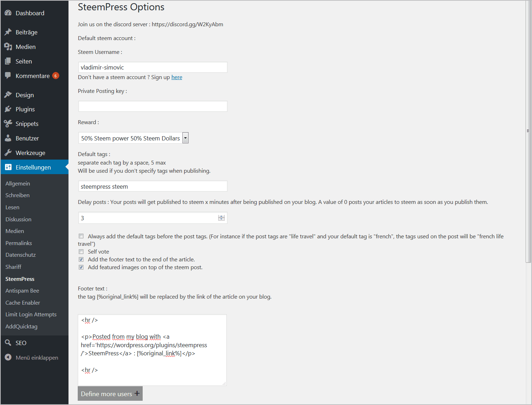
Task: Tick Always add the default tags checkbox
Action: pyautogui.click(x=81, y=236)
